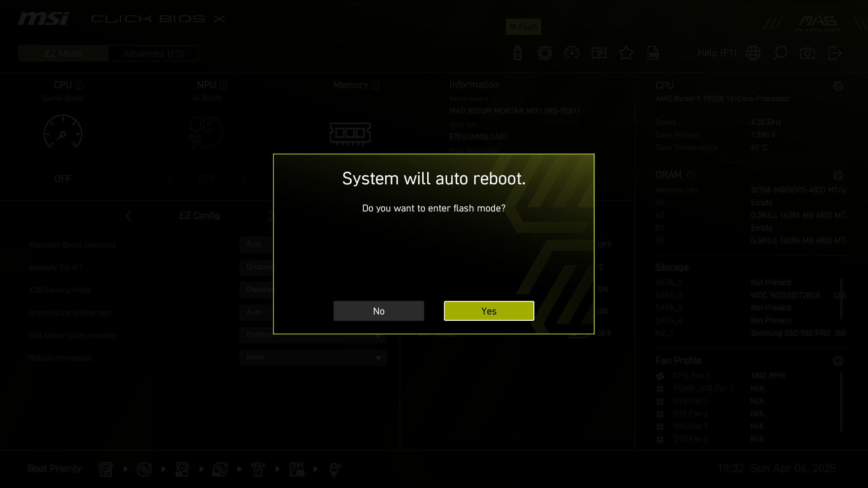The image size is (868, 488).
Task: Show info for CPU Game Boost
Action: pos(80,85)
